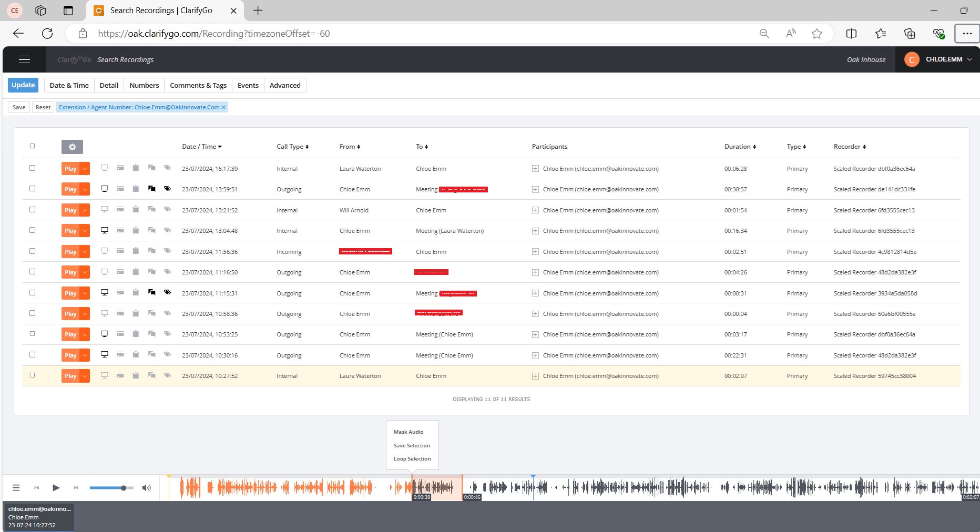Click the blue Update button
The height and width of the screenshot is (532, 980).
[23, 85]
